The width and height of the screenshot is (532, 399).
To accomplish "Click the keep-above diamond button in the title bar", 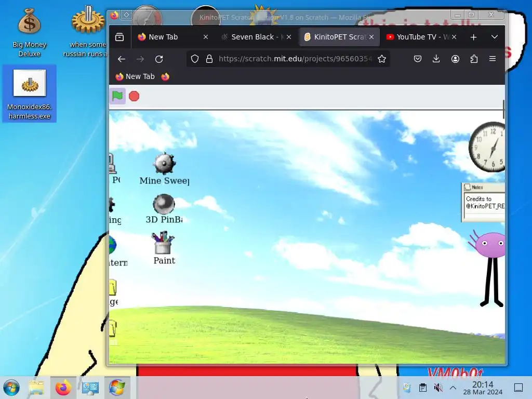I will pyautogui.click(x=126, y=15).
